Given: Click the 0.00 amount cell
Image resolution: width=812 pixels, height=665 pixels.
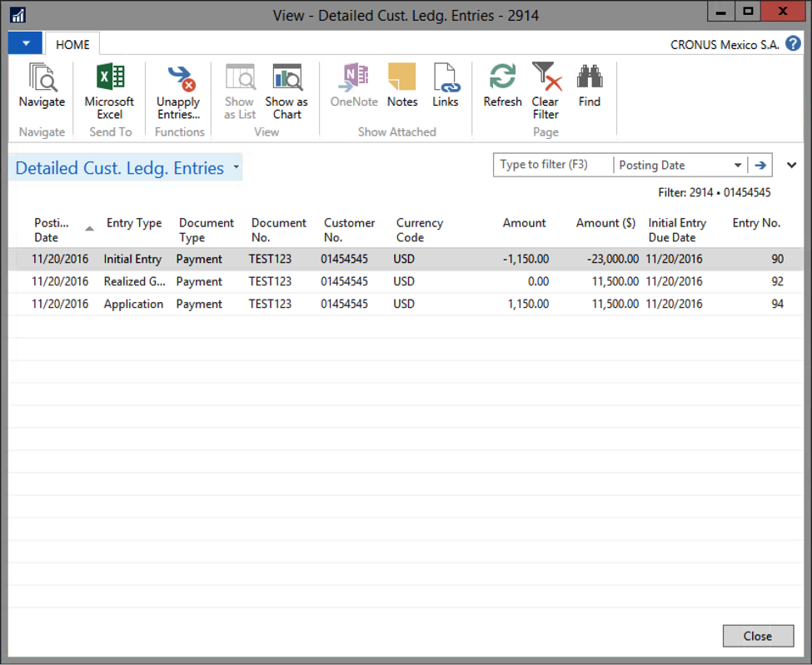Looking at the screenshot, I should (538, 281).
